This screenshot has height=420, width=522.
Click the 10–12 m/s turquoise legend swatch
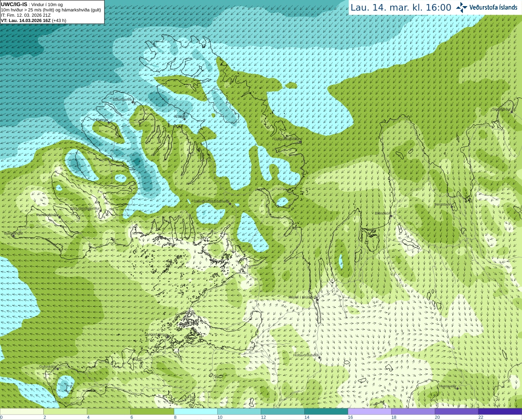(239, 411)
